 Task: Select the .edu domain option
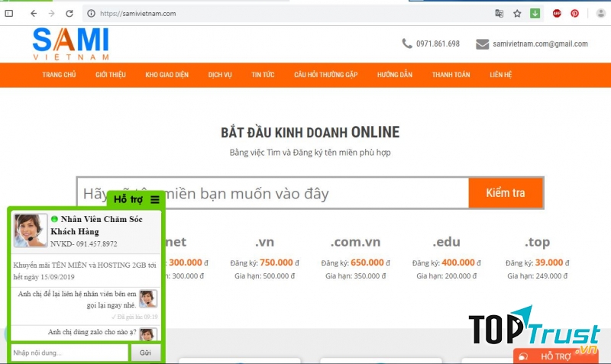(446, 242)
